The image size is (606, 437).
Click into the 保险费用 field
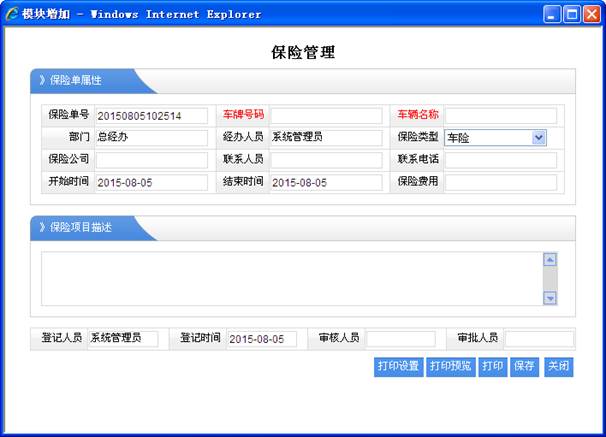(500, 182)
